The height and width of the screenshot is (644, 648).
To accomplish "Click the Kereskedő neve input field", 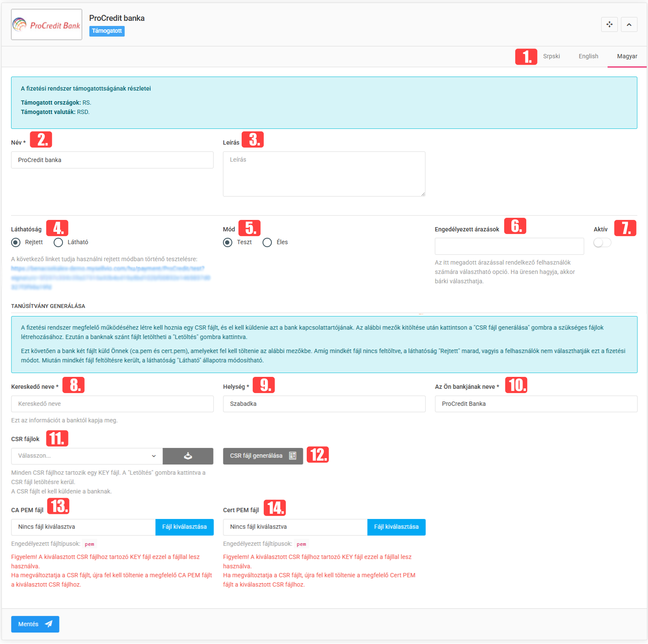I will point(112,404).
